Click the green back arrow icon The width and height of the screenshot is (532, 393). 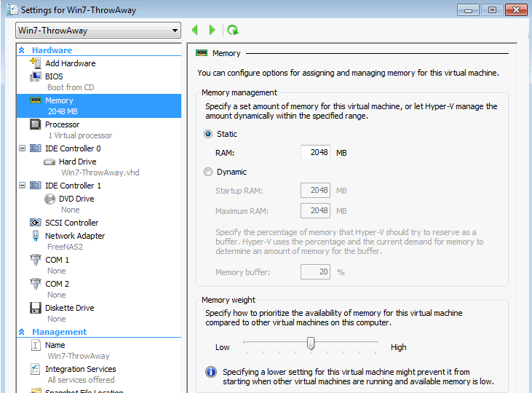coord(195,31)
